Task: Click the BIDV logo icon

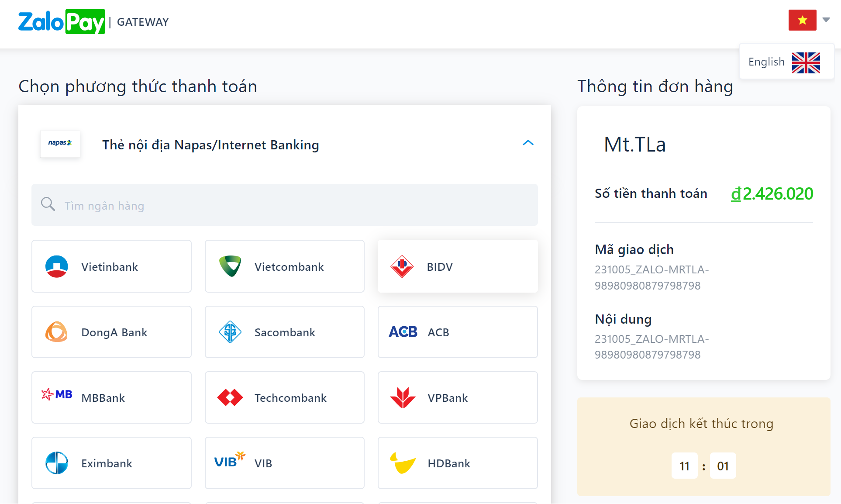Action: [402, 266]
